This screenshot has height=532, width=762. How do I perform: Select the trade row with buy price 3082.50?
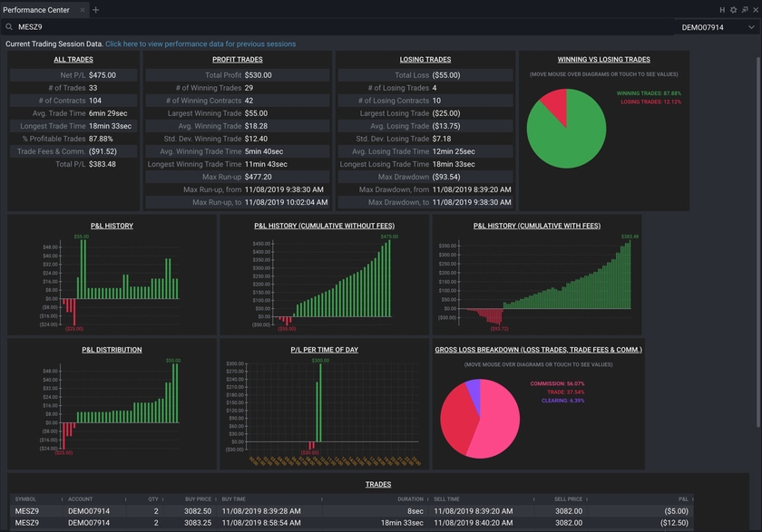pyautogui.click(x=363, y=511)
